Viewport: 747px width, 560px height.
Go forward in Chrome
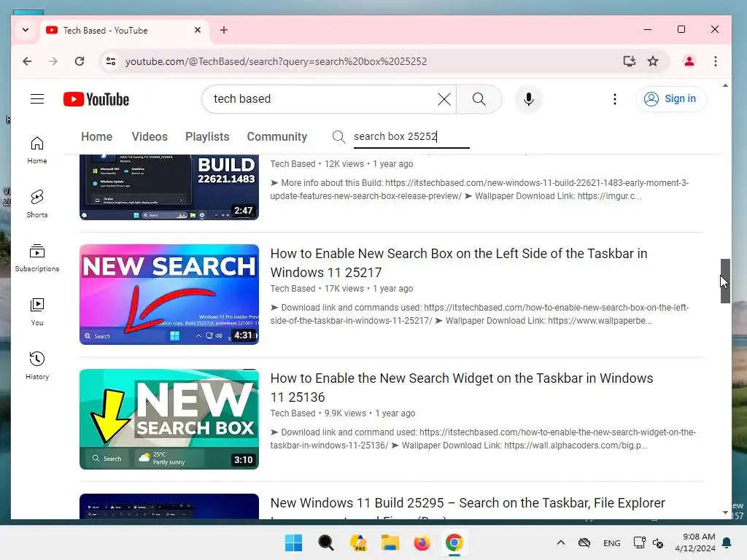[53, 61]
